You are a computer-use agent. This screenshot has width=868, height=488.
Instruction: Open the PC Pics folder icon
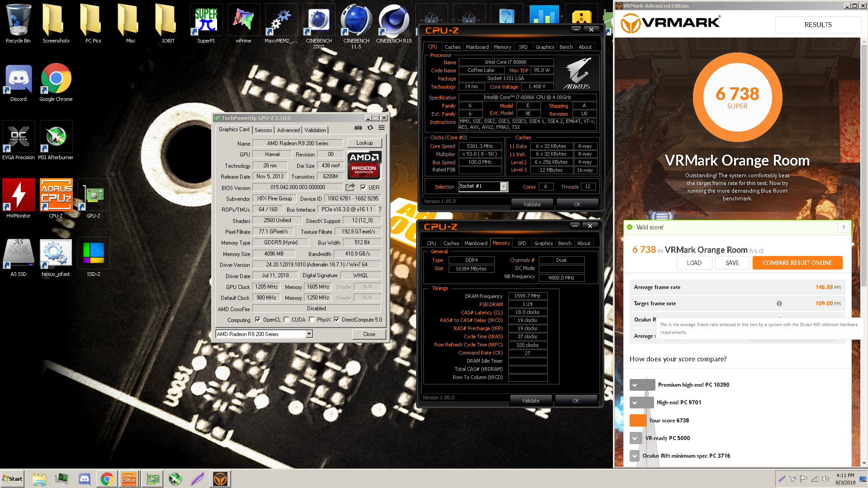point(93,24)
